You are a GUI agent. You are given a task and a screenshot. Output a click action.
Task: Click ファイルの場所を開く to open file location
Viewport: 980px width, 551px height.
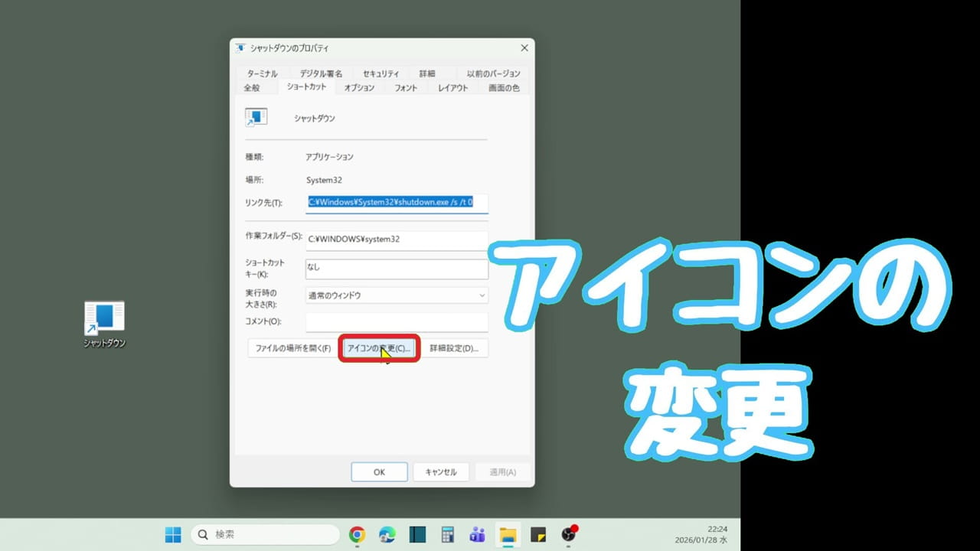point(292,348)
